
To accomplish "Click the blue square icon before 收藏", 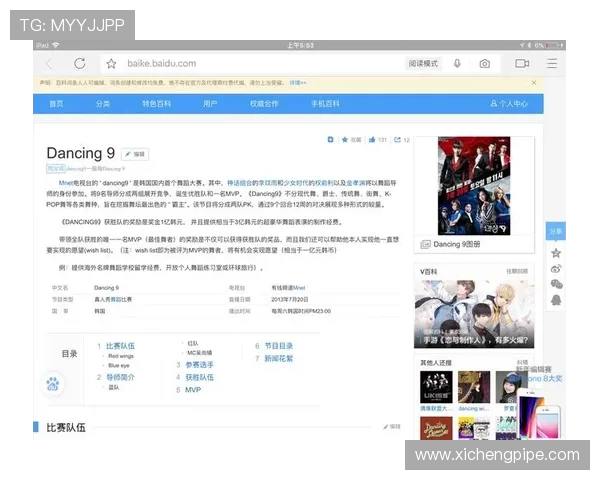I will [x=331, y=140].
